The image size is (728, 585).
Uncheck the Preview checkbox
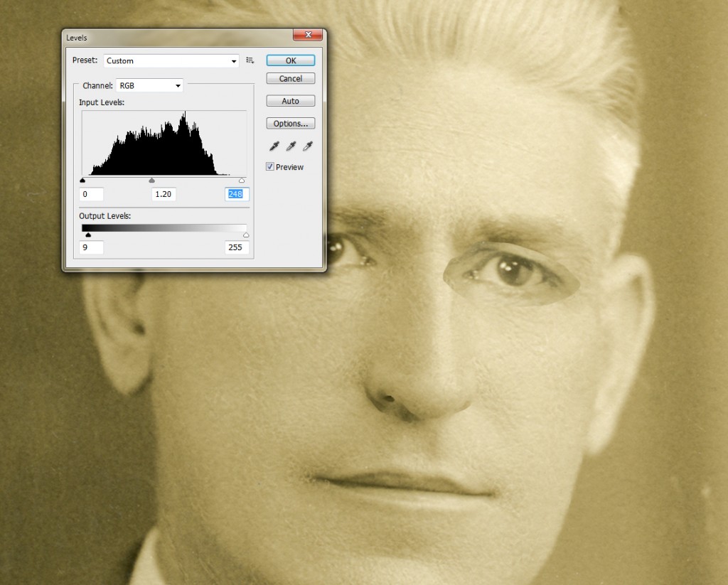coord(270,167)
